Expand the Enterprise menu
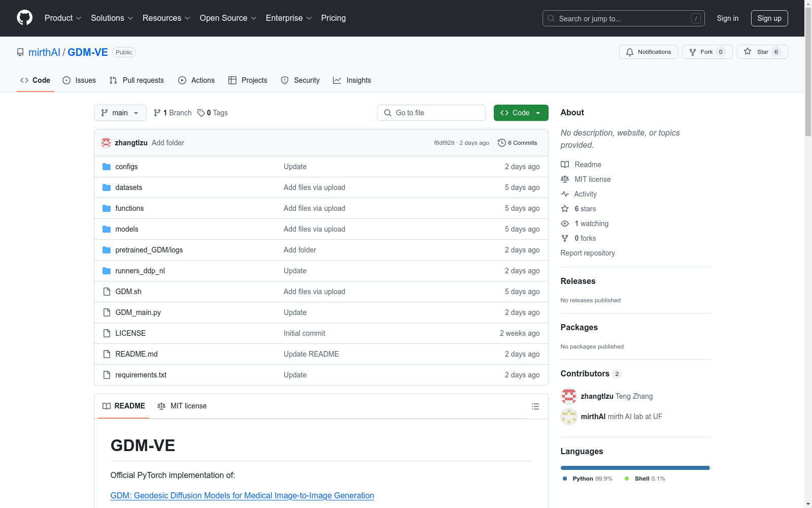 pyautogui.click(x=289, y=18)
